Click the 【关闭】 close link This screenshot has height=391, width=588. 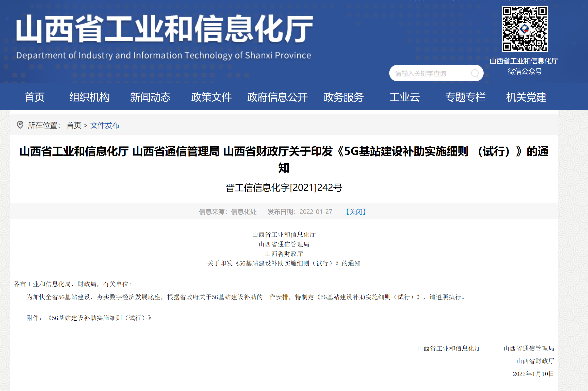(x=355, y=212)
